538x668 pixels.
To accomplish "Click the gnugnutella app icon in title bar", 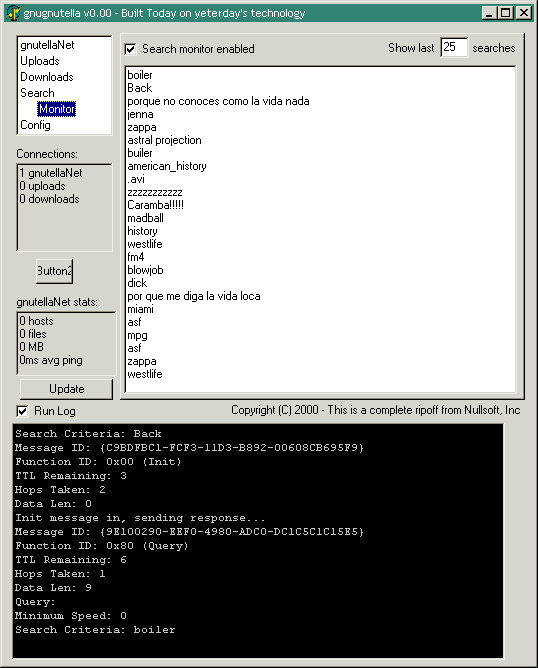I will click(13, 13).
